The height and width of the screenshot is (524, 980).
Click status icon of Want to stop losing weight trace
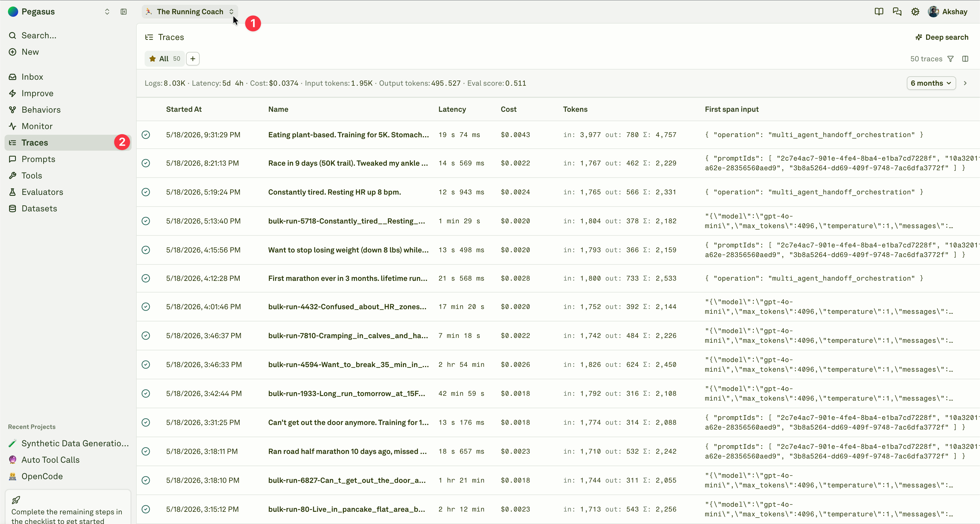(146, 250)
